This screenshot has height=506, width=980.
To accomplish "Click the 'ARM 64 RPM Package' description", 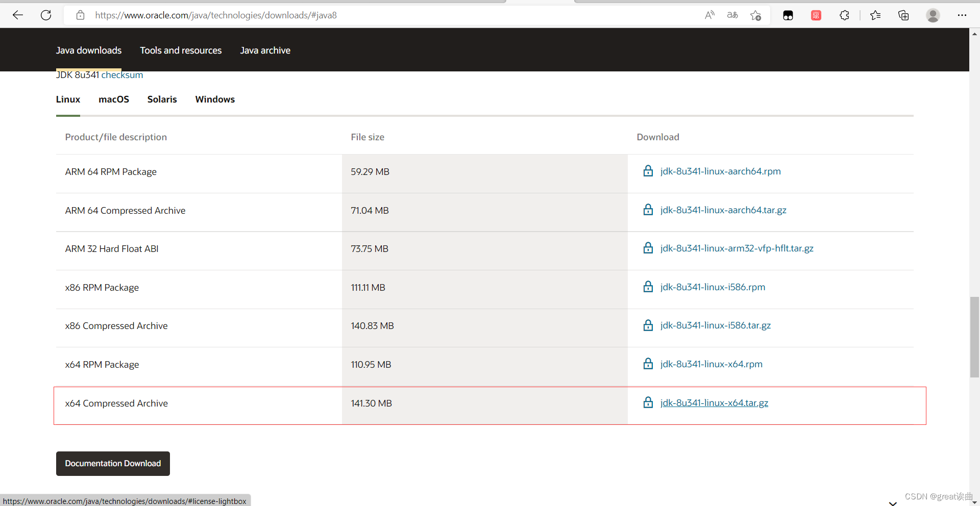I will (x=111, y=172).
